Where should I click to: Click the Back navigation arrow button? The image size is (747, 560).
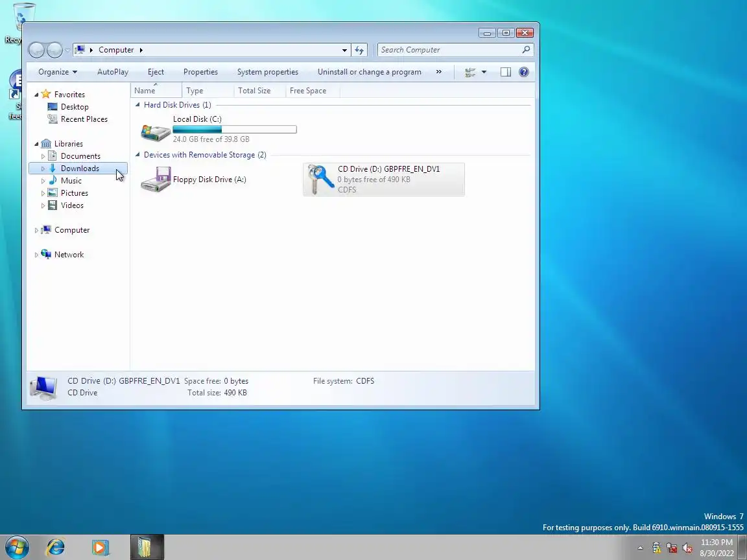pyautogui.click(x=36, y=50)
